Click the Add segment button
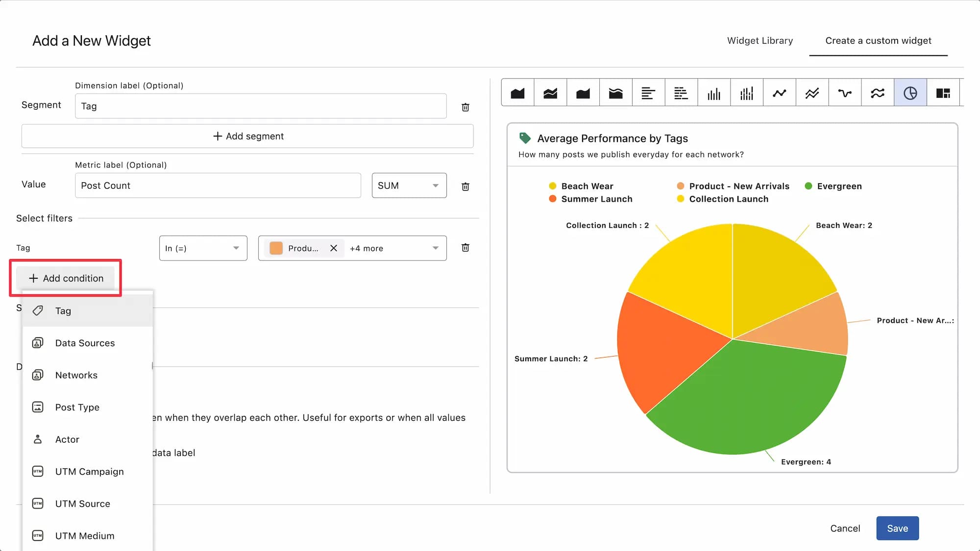This screenshot has width=980, height=551. point(247,136)
